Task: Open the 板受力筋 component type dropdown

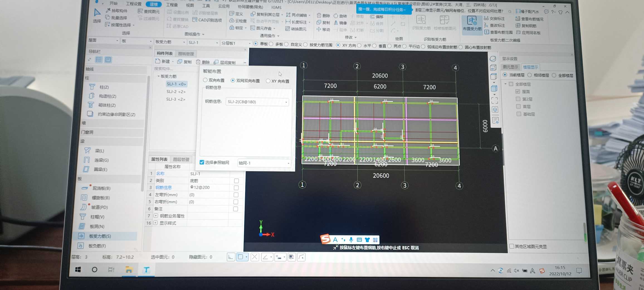Action: click(170, 42)
